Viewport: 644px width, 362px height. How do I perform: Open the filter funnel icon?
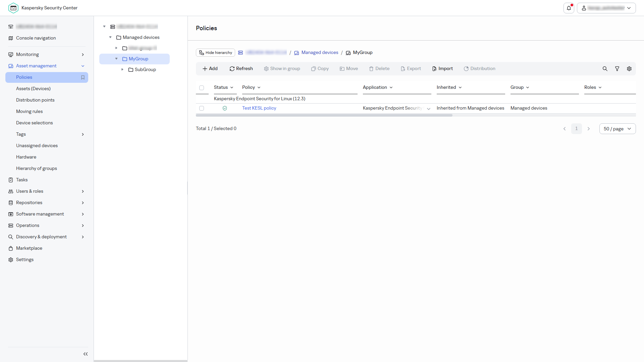617,69
